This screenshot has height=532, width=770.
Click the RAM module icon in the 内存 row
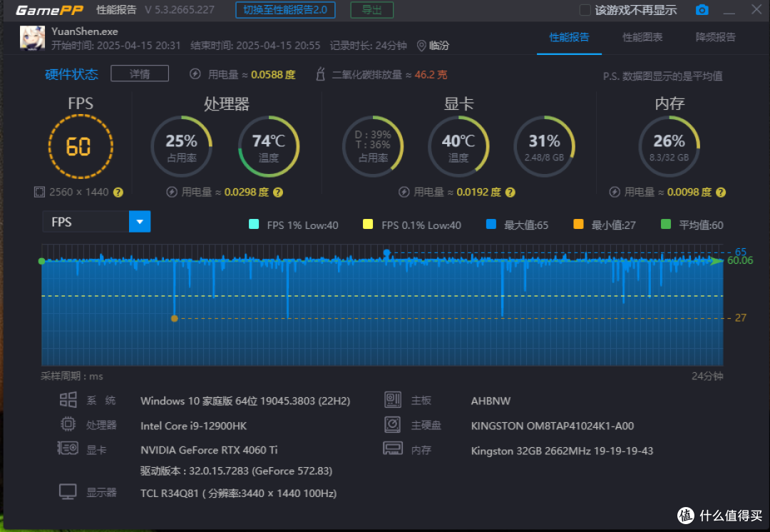pos(393,449)
